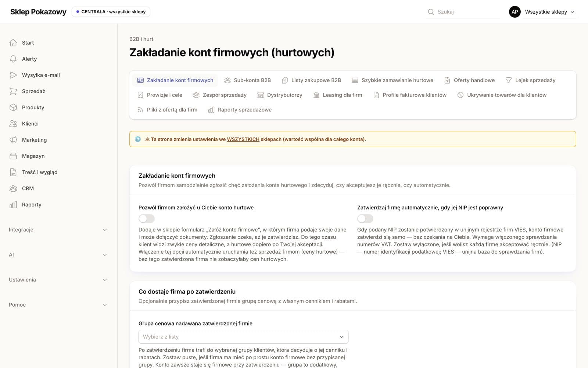The height and width of the screenshot is (368, 588).
Task: Open the Magazyn warehouse icon
Action: [x=13, y=156]
